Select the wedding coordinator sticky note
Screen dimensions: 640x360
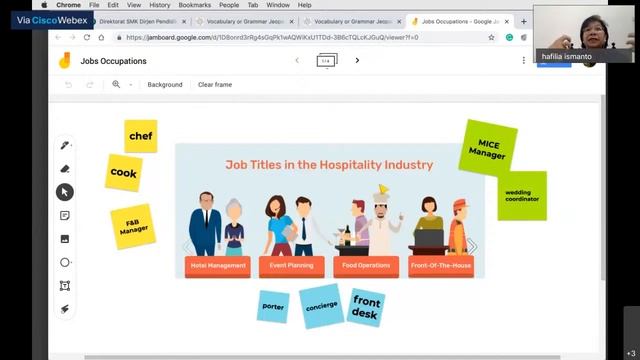tap(522, 196)
